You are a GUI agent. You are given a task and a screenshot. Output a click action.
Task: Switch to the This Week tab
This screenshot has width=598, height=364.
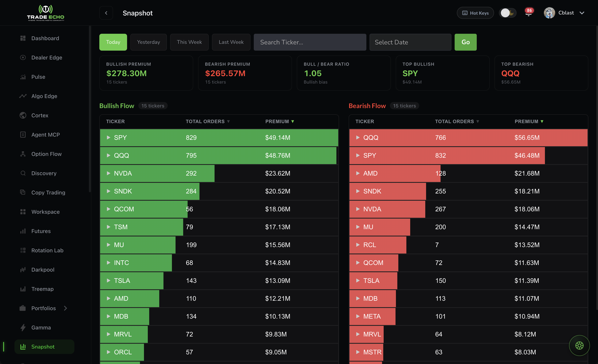point(189,42)
